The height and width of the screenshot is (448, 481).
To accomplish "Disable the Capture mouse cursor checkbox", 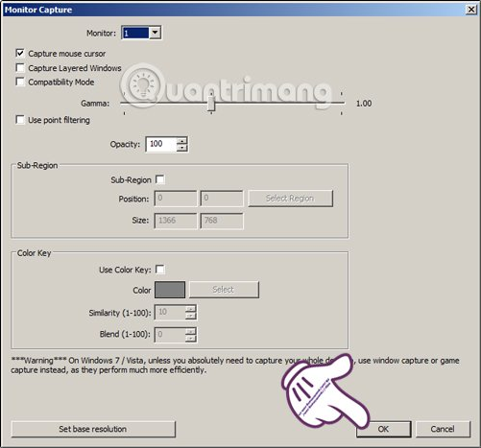I will pos(20,53).
